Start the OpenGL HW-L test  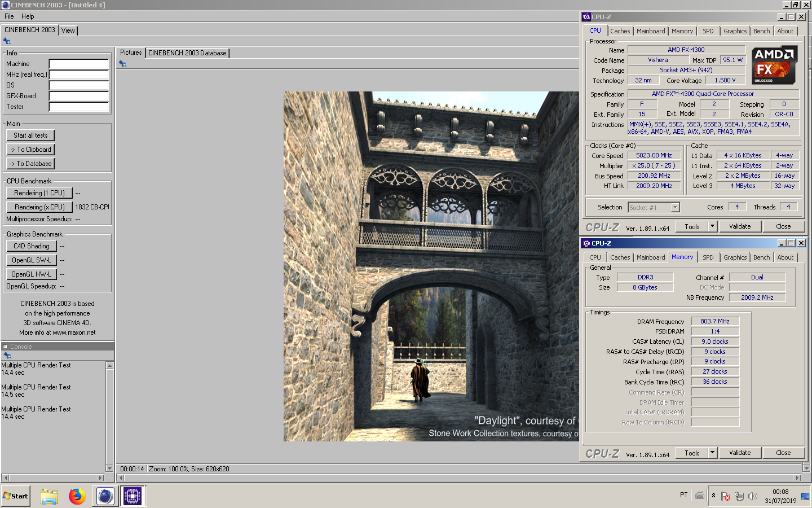click(32, 274)
